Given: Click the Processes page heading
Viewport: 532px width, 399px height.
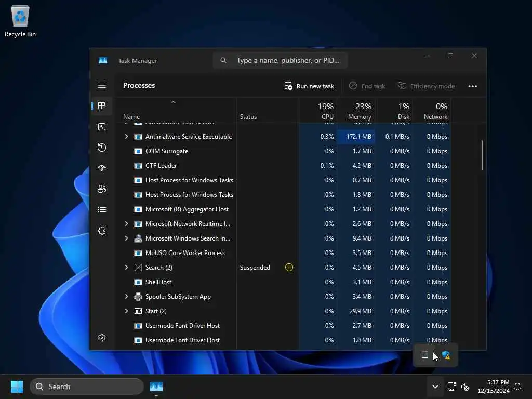Looking at the screenshot, I should [139, 86].
